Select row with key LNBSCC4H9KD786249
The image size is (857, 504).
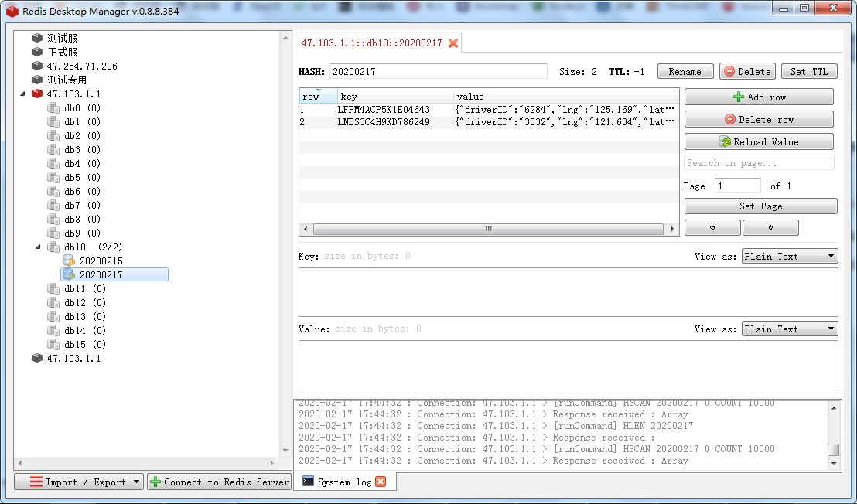(489, 122)
